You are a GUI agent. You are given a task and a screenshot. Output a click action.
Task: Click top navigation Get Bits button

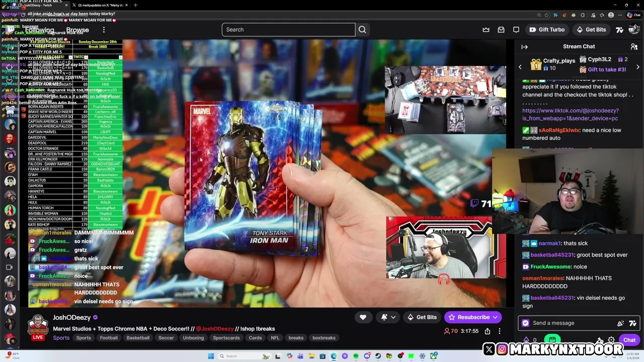[x=591, y=30]
